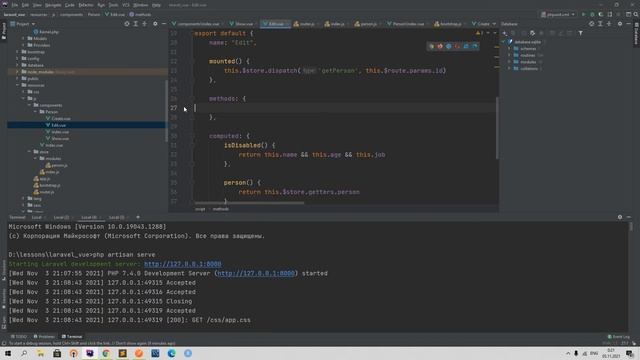Hide the Database tool window

(x=628, y=24)
